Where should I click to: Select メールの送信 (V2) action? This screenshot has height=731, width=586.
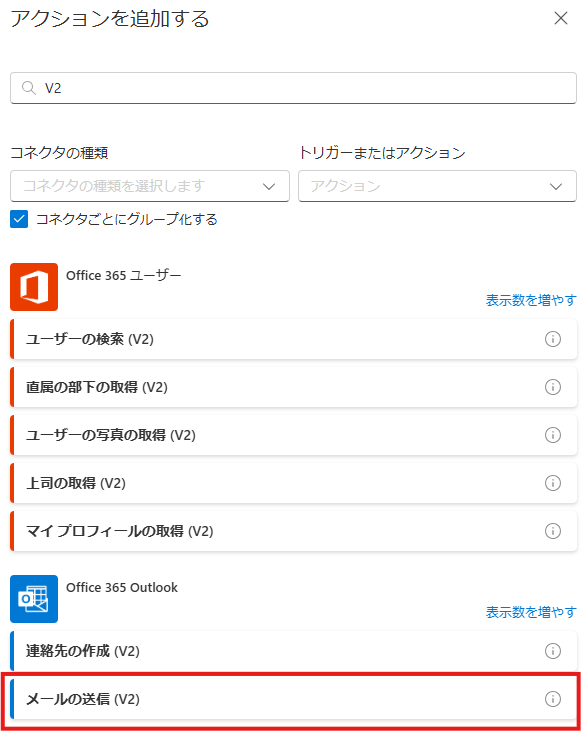pos(293,699)
